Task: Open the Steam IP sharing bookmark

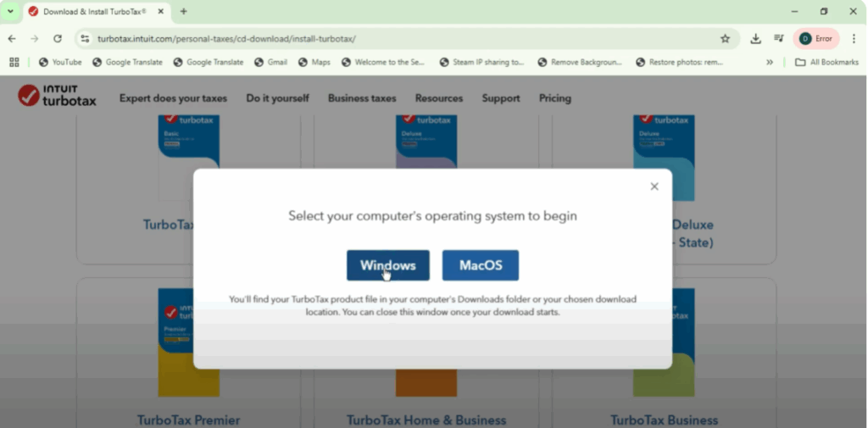Action: (481, 62)
